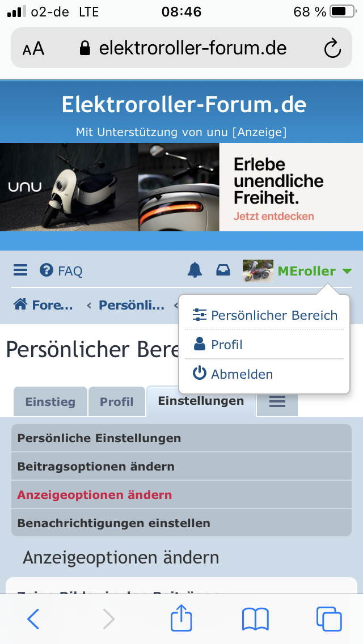Viewport: 363px width, 644px height.
Task: Select Persönlicher Bereich from user menu
Action: (x=274, y=315)
